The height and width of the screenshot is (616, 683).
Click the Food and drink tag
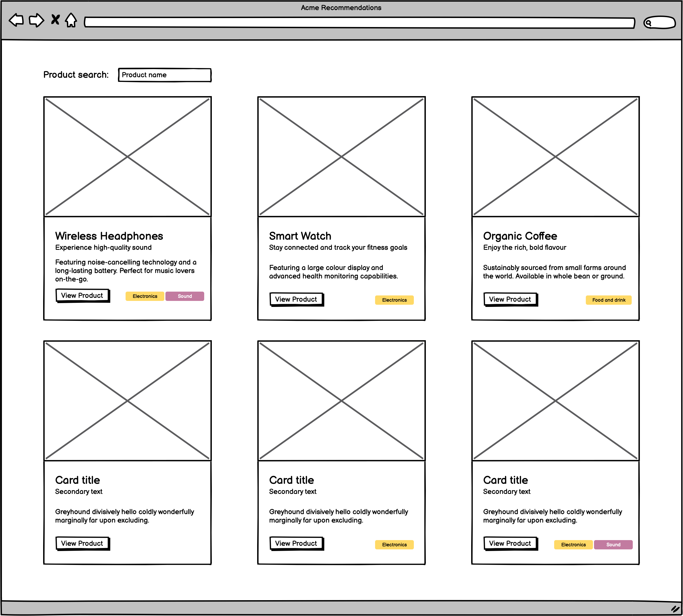608,300
